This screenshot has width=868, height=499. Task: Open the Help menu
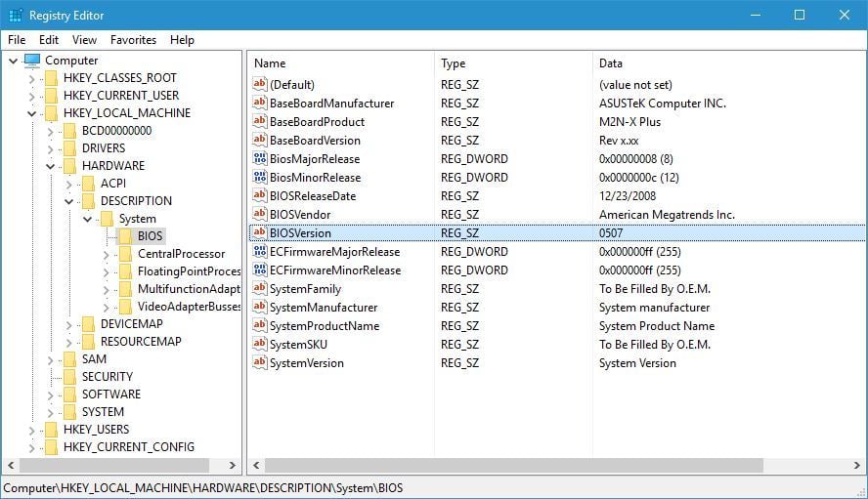182,40
